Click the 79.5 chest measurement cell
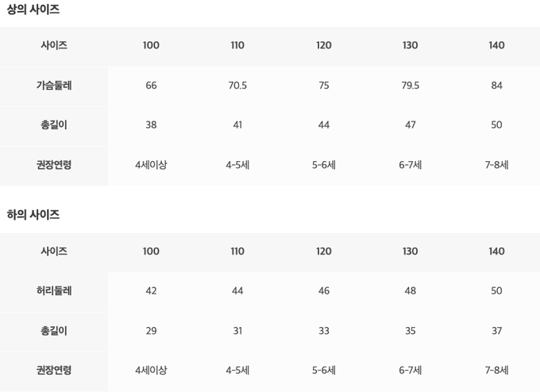The height and width of the screenshot is (392, 540). coord(410,86)
